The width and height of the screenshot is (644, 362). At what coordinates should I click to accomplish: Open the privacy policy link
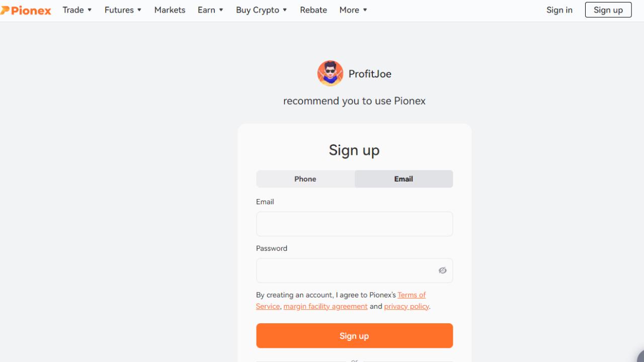[407, 306]
